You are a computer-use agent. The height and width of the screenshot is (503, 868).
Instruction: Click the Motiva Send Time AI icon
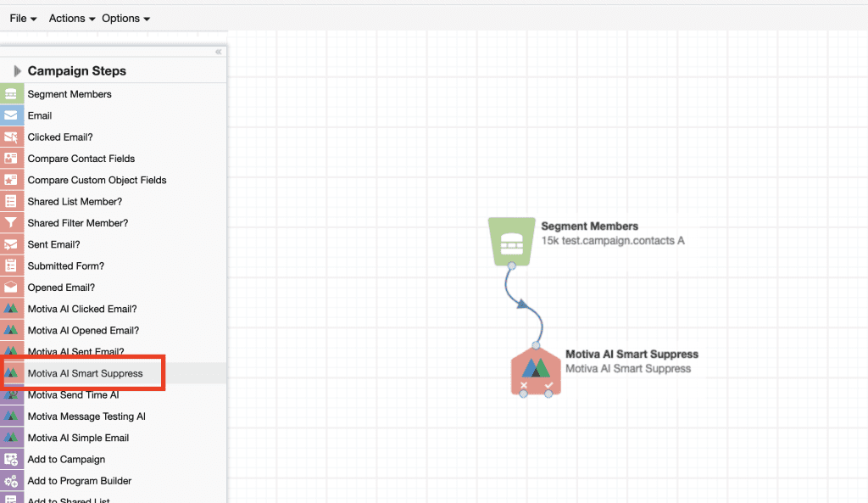click(11, 395)
